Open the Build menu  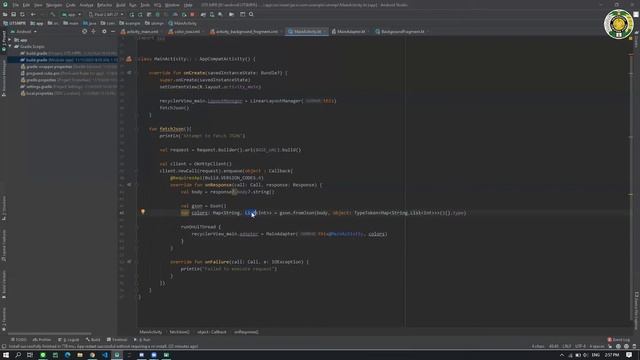[121, 5]
